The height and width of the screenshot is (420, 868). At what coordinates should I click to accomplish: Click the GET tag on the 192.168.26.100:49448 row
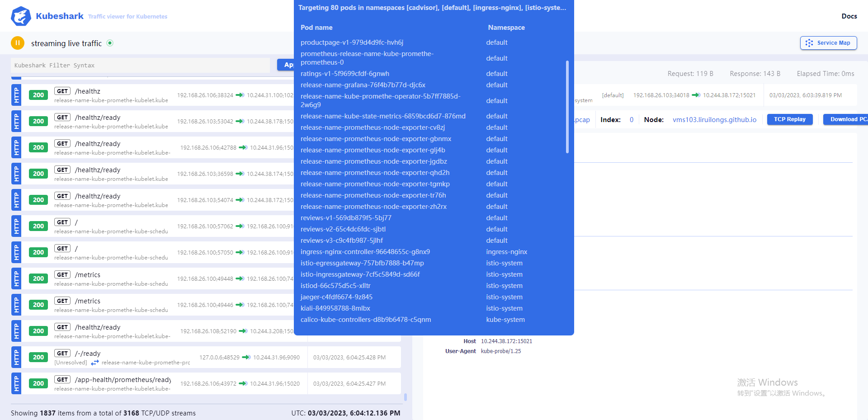[x=62, y=274]
